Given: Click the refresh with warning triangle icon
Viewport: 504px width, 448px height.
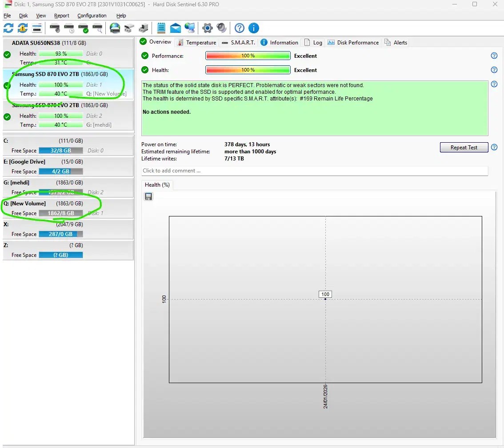Looking at the screenshot, I should [x=23, y=28].
